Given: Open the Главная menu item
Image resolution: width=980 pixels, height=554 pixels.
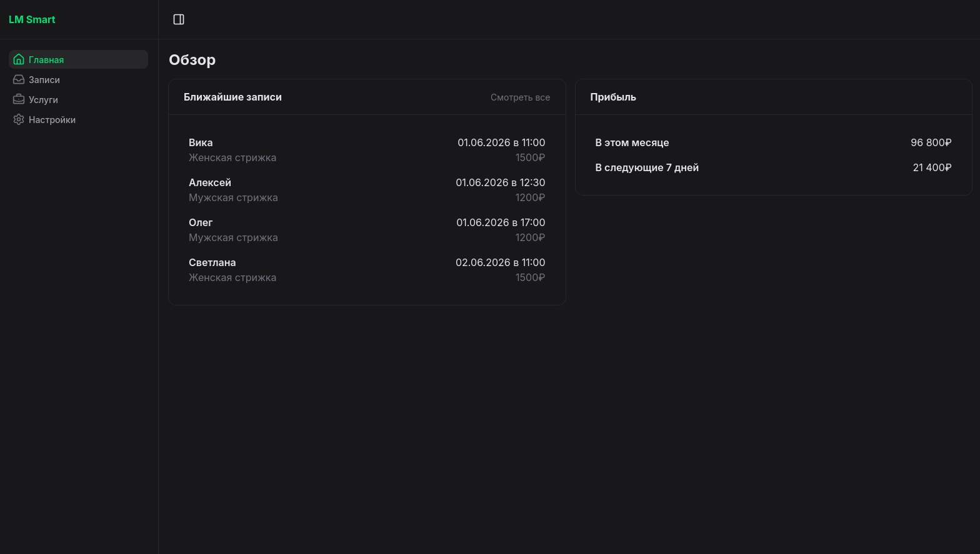Looking at the screenshot, I should (x=78, y=59).
